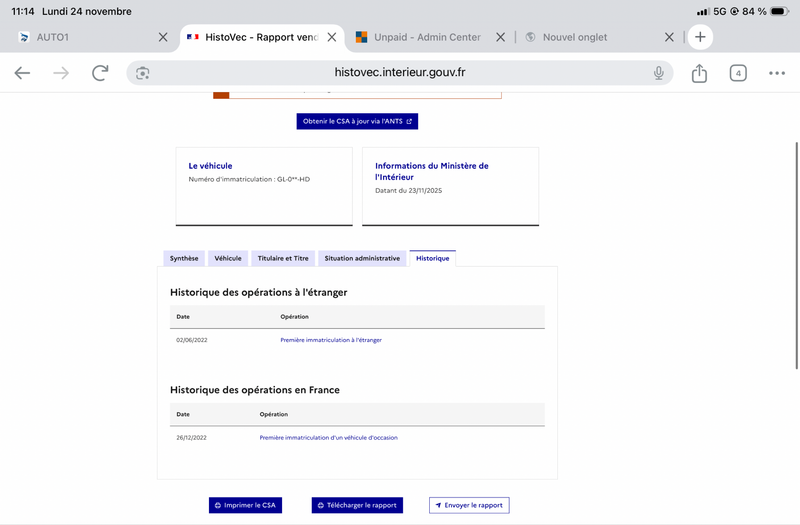This screenshot has width=800, height=525.
Task: Close the Nouvel onglet tab
Action: 670,37
